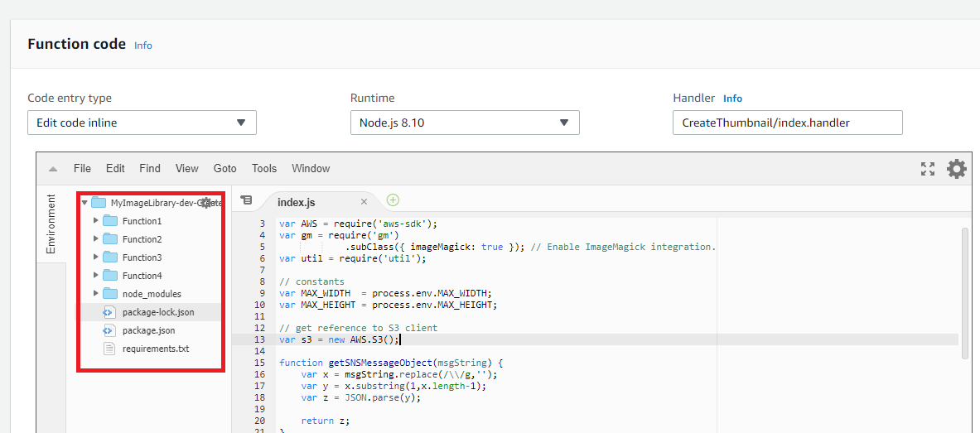Open editor preferences gear icon

pyautogui.click(x=957, y=169)
